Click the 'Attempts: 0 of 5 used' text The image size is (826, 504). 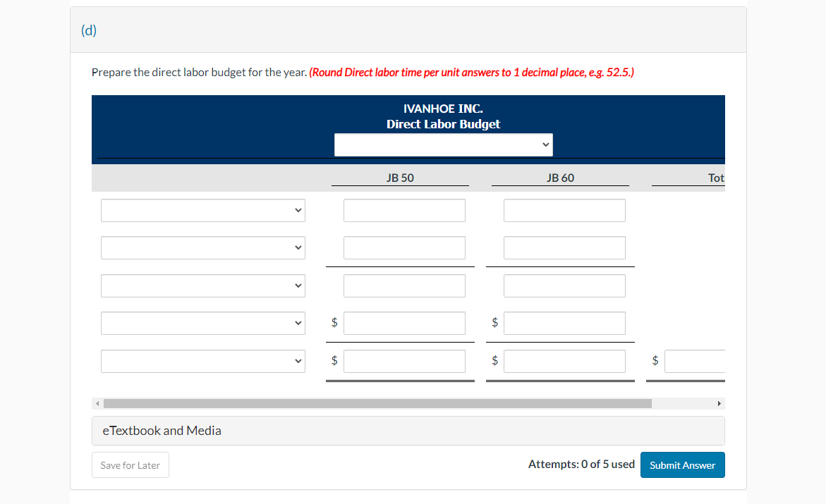tap(581, 464)
